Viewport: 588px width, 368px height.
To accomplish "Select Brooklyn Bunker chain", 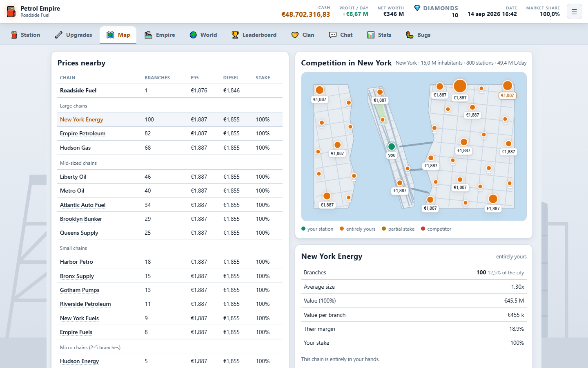I will (81, 219).
